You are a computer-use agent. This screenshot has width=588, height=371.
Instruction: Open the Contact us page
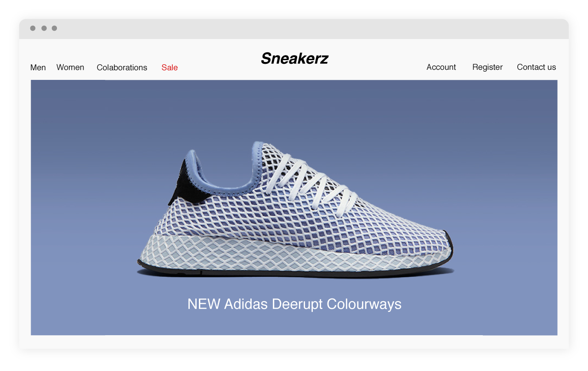536,67
